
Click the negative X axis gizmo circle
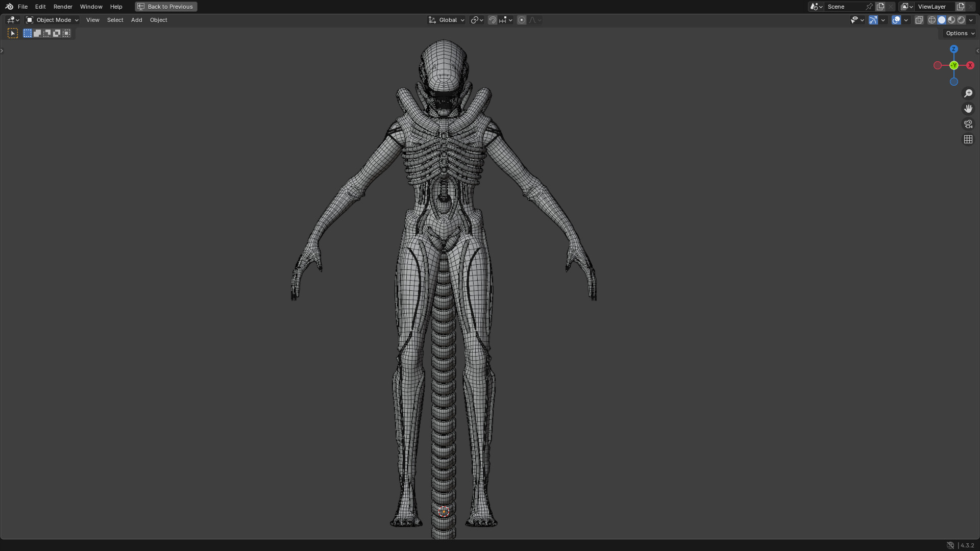pyautogui.click(x=938, y=65)
